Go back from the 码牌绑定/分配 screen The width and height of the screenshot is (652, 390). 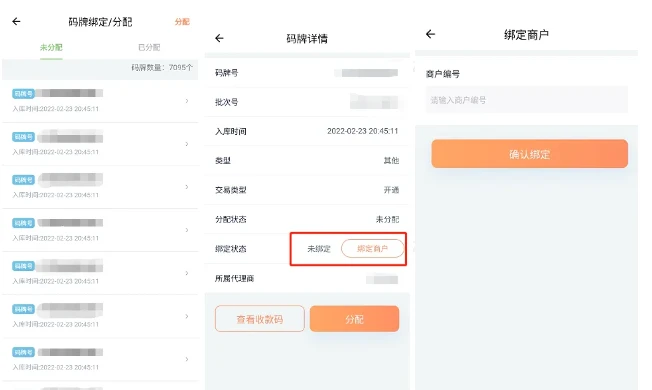(x=16, y=21)
